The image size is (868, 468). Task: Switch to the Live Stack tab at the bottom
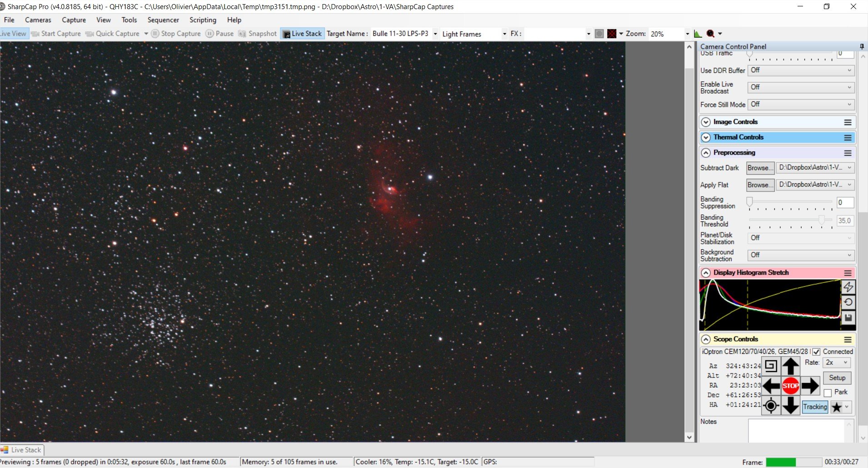pos(21,450)
